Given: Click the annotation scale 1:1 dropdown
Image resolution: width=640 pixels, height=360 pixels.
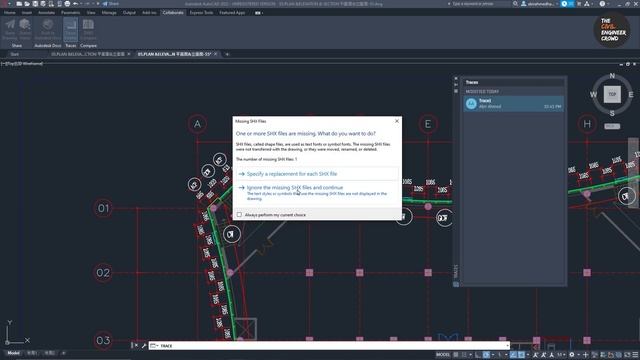Looking at the screenshot, I should [x=561, y=355].
